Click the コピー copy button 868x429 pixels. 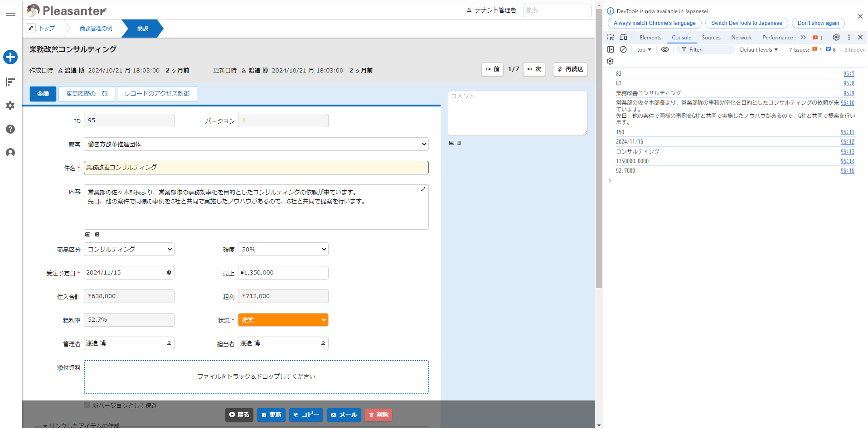(x=306, y=415)
